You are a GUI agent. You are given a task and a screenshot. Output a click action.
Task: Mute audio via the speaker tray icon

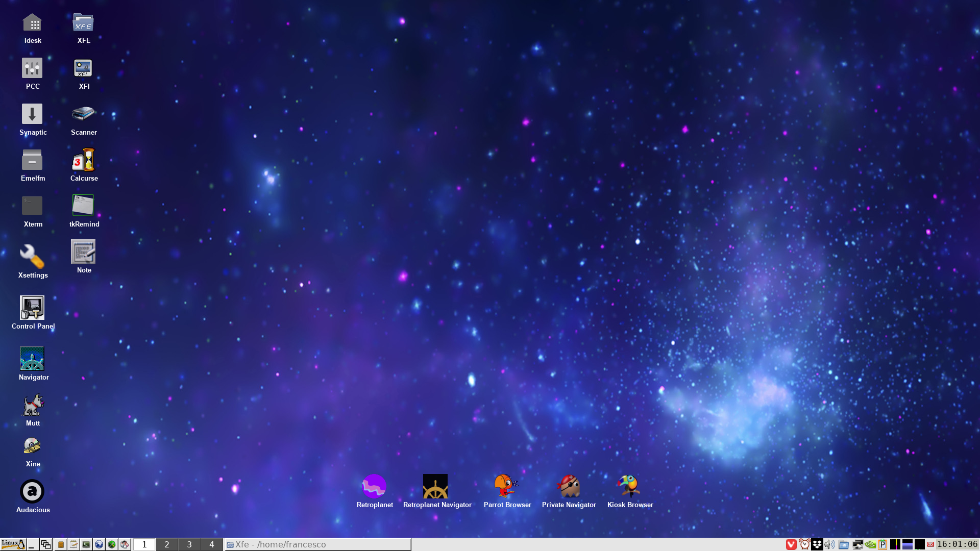click(x=829, y=544)
